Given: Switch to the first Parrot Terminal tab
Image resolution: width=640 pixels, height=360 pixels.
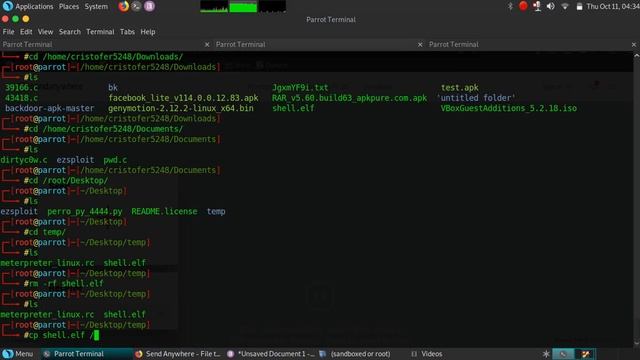Looking at the screenshot, I should coord(106,44).
